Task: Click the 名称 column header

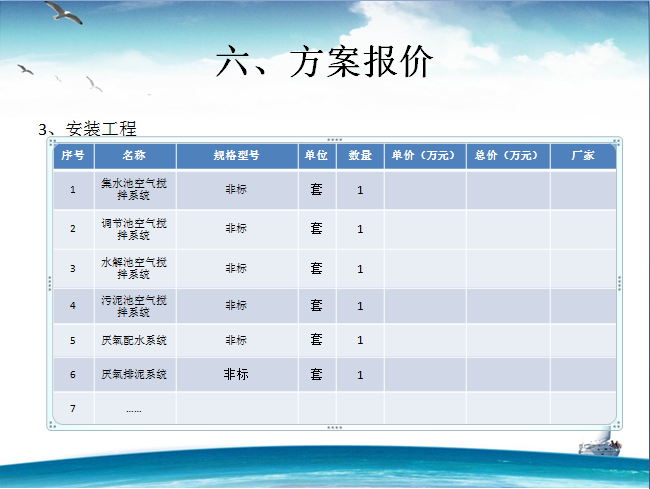Action: click(x=135, y=156)
